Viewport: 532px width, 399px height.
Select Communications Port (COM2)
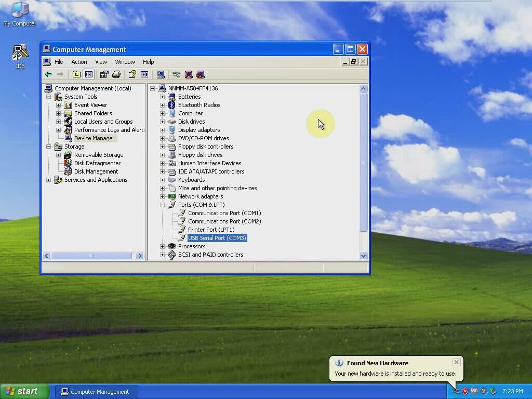coord(224,221)
